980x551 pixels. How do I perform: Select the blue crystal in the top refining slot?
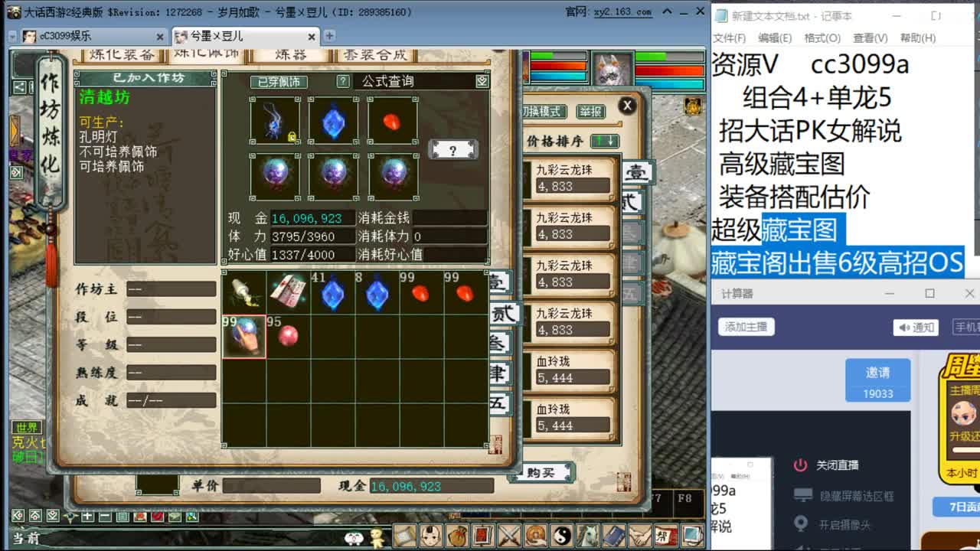coord(333,121)
